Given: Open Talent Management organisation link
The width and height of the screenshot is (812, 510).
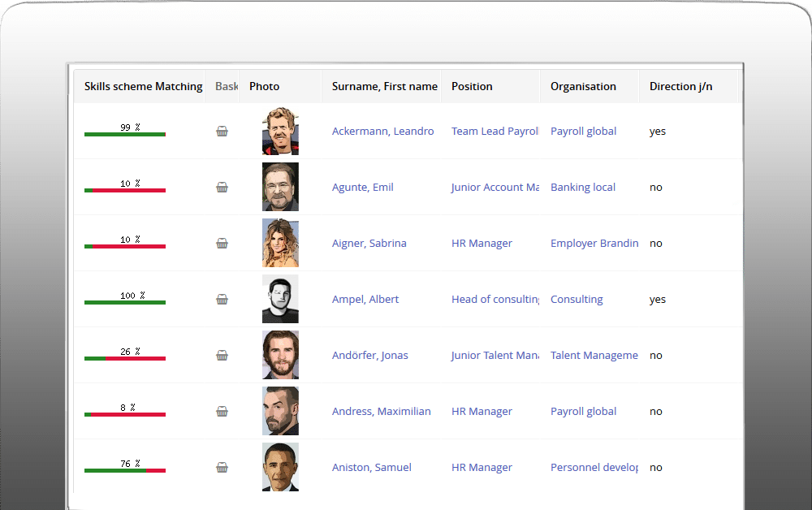Looking at the screenshot, I should click(594, 355).
